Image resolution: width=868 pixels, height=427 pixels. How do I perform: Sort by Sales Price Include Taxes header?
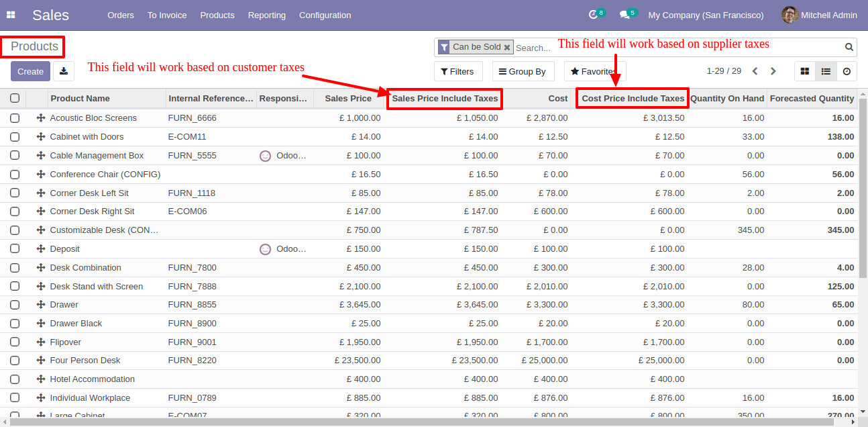coord(445,99)
